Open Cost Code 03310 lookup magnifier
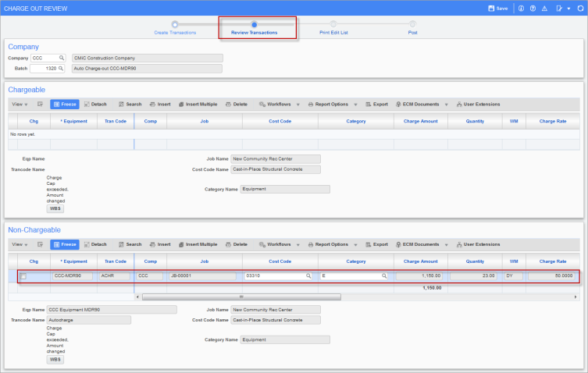588x373 pixels. point(308,276)
